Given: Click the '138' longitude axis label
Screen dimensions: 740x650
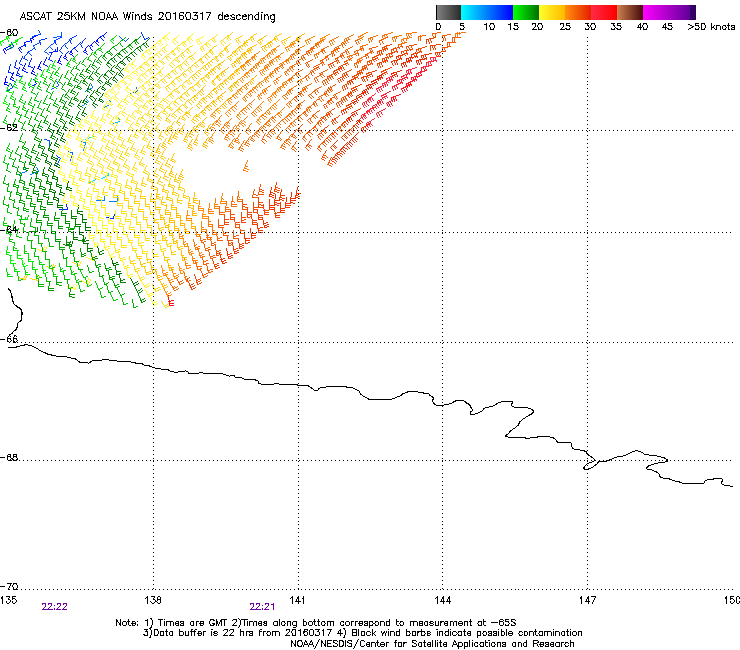Looking at the screenshot, I should [x=153, y=600].
